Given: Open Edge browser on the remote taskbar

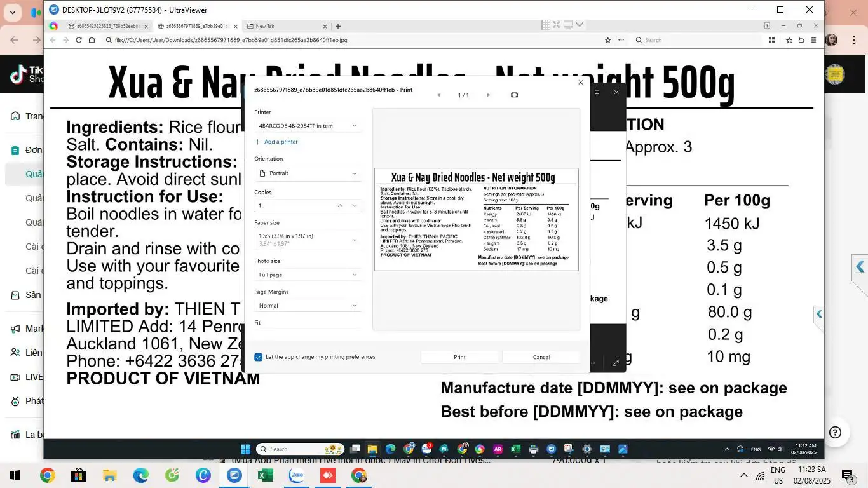Looking at the screenshot, I should point(390,449).
